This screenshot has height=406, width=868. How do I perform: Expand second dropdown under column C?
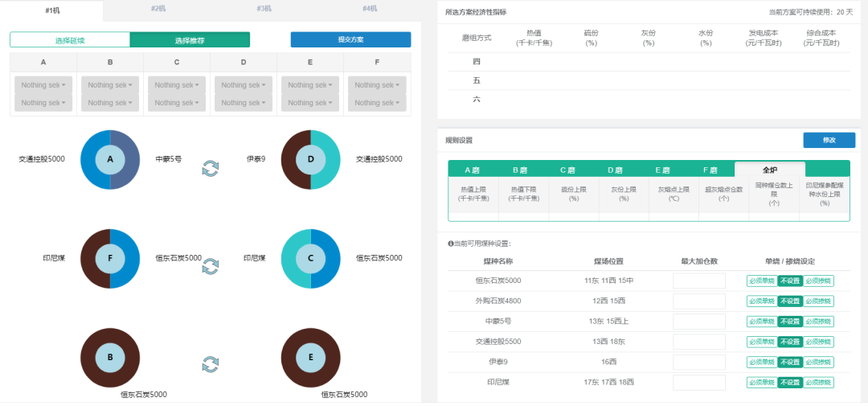coord(177,103)
